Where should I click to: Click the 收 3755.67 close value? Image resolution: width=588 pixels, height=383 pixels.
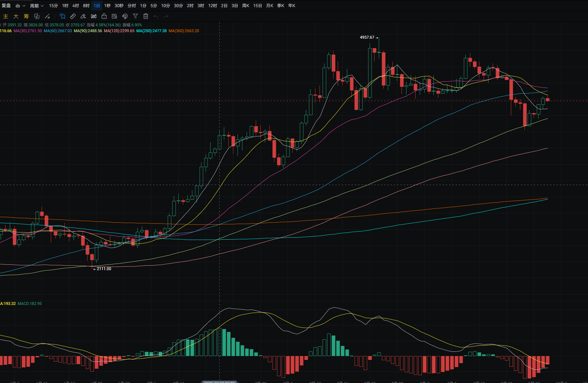[x=75, y=25]
